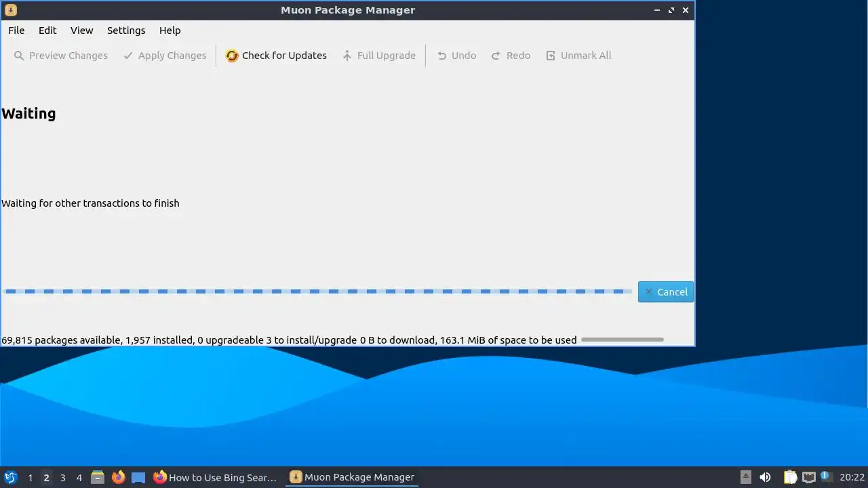
Task: Click the Unmark All toolbar button
Action: 578,56
